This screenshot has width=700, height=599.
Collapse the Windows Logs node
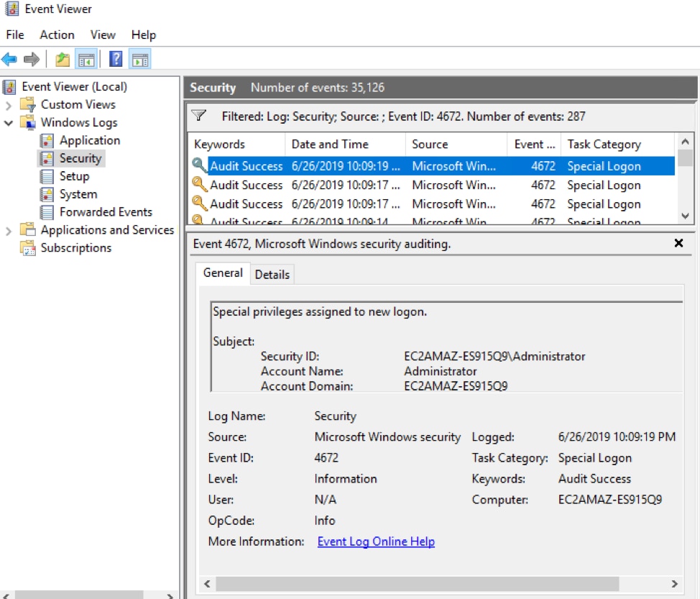[9, 123]
